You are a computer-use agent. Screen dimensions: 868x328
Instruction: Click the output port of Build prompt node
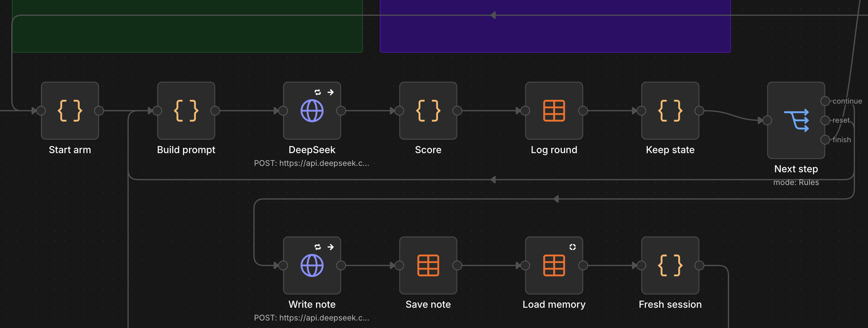[x=215, y=111]
